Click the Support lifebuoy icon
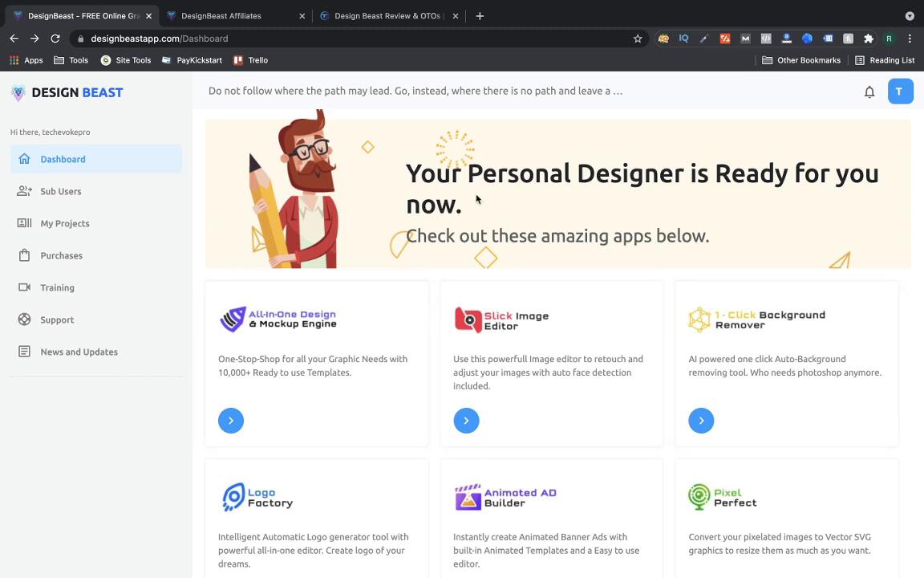The image size is (924, 578). (x=24, y=320)
